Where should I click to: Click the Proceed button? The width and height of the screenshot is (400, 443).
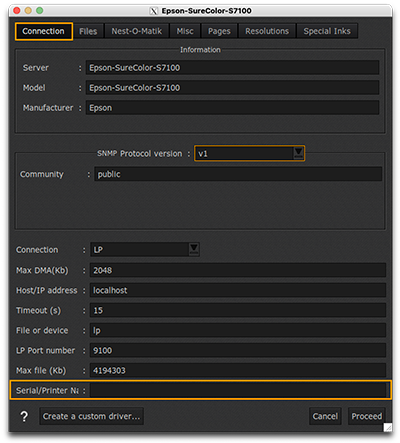[x=367, y=416]
